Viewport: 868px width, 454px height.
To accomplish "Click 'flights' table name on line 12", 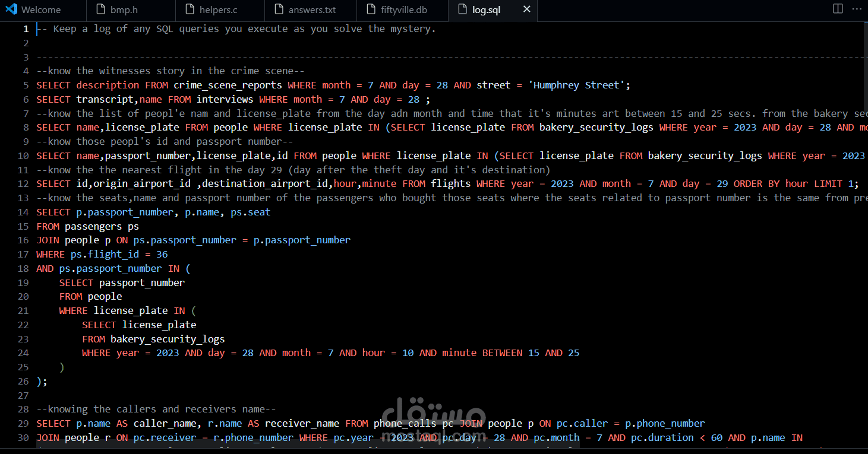I will point(451,183).
